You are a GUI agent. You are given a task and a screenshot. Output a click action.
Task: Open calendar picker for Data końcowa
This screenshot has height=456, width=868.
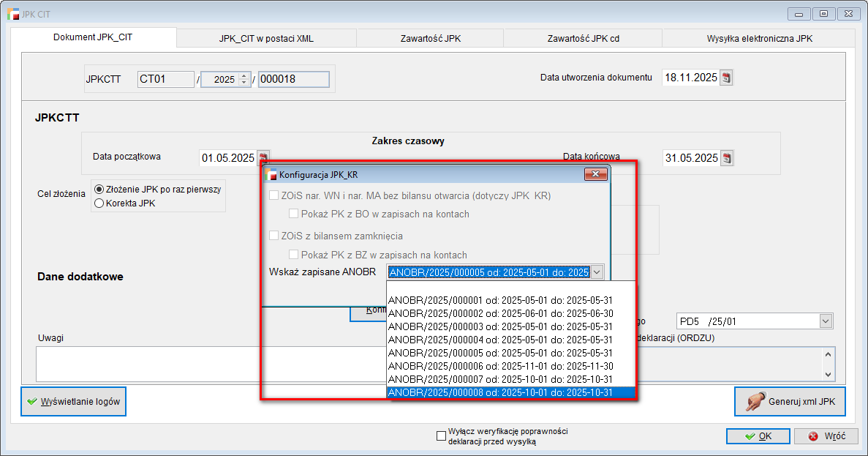pyautogui.click(x=726, y=158)
